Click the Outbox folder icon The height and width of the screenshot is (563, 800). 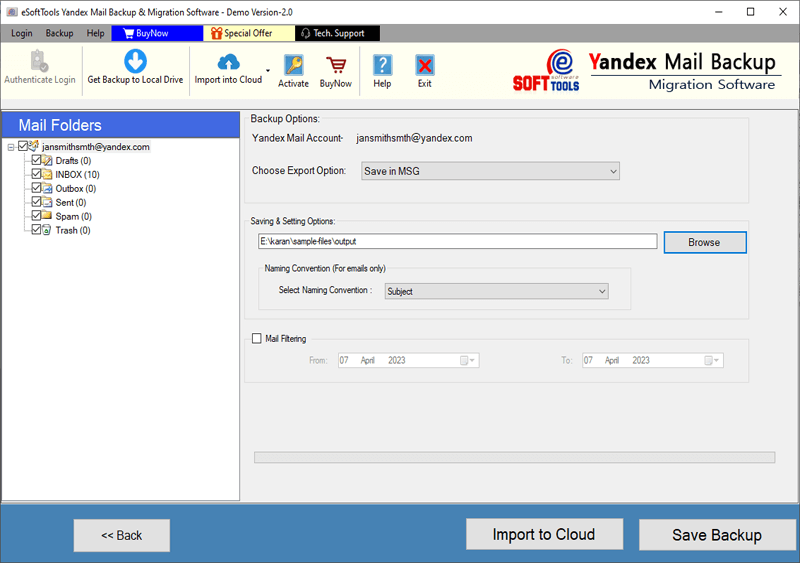(47, 188)
